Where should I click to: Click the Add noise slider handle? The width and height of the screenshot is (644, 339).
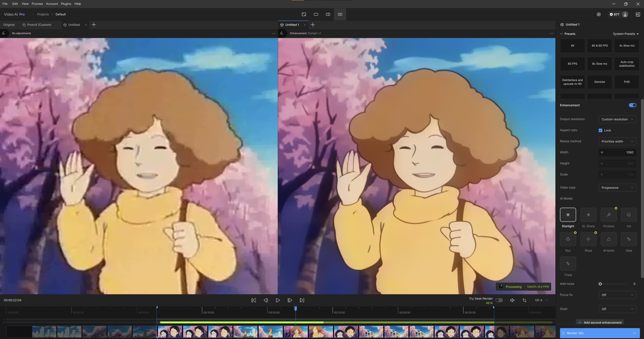pyautogui.click(x=600, y=284)
